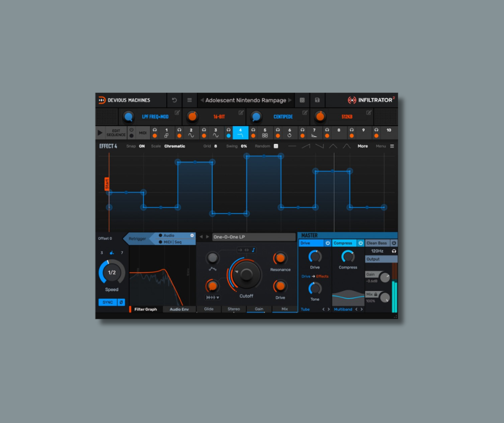Open the Stereo tab
The image size is (504, 423).
234,309
